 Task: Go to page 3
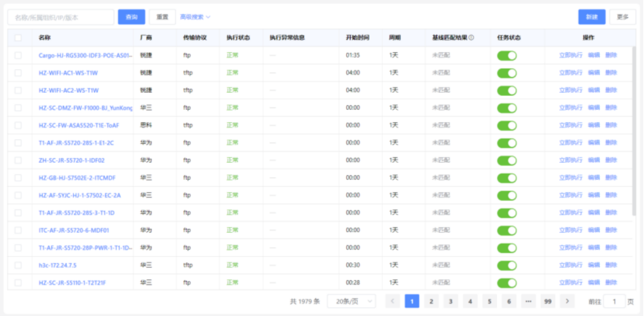pos(451,301)
